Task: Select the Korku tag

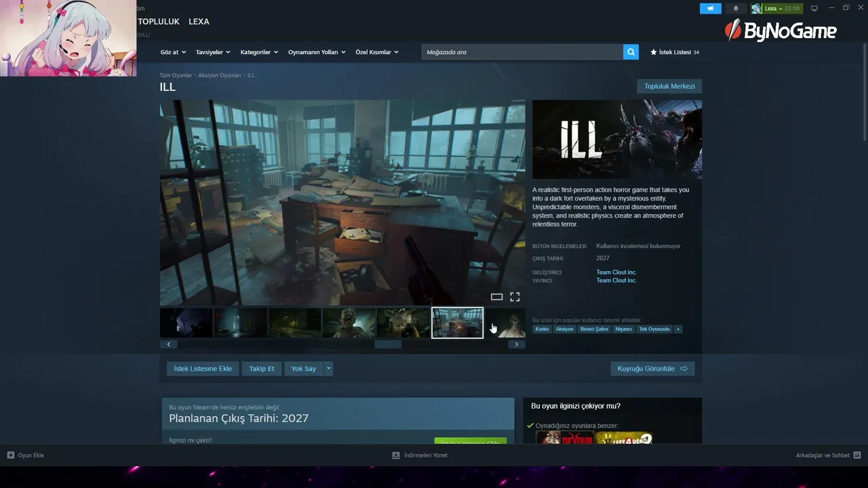Action: (x=542, y=329)
